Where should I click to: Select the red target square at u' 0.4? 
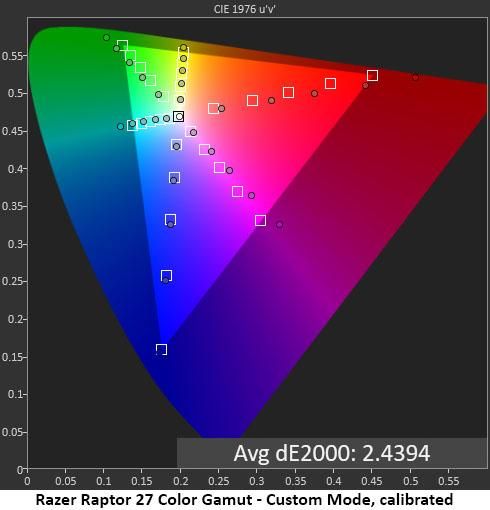click(x=330, y=83)
